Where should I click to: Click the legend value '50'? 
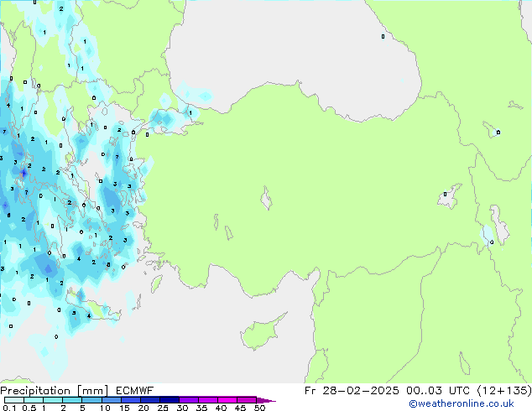coord(259,408)
